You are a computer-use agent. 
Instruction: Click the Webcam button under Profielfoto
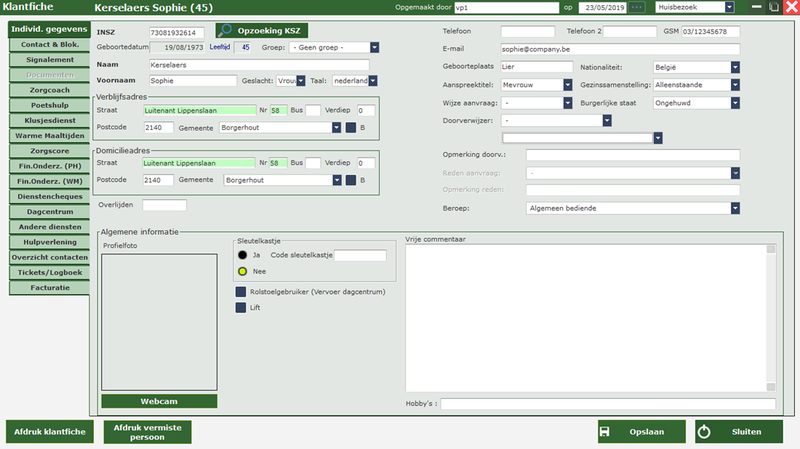point(158,401)
